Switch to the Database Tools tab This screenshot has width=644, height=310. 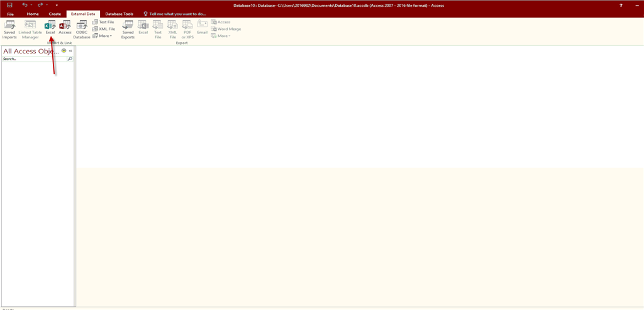(119, 14)
